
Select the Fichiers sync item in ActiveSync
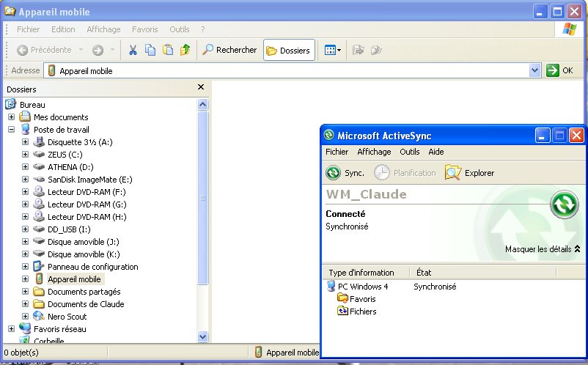(x=356, y=311)
